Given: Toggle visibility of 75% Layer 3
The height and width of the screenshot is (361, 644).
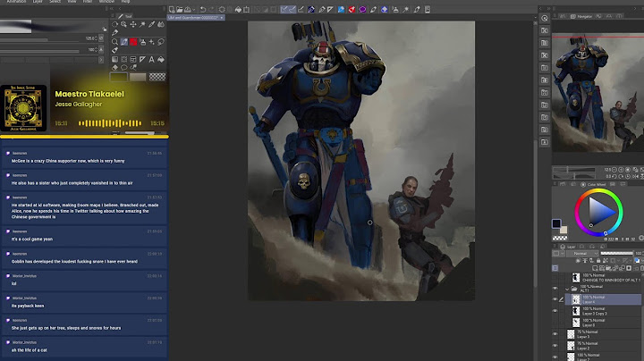Looking at the screenshot, I should click(x=555, y=334).
